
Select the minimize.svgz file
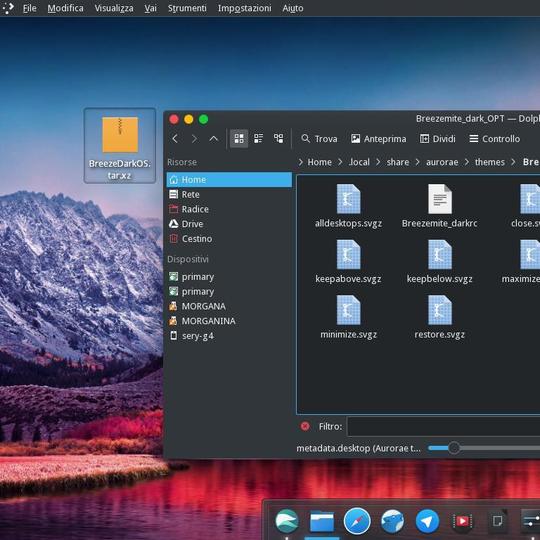coord(349,318)
